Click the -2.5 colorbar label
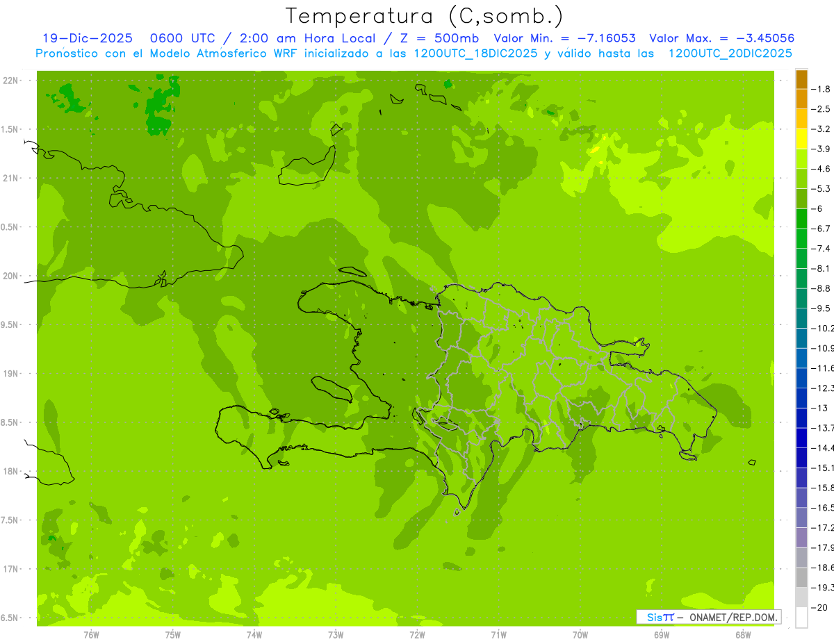This screenshot has width=834, height=644. point(821,109)
